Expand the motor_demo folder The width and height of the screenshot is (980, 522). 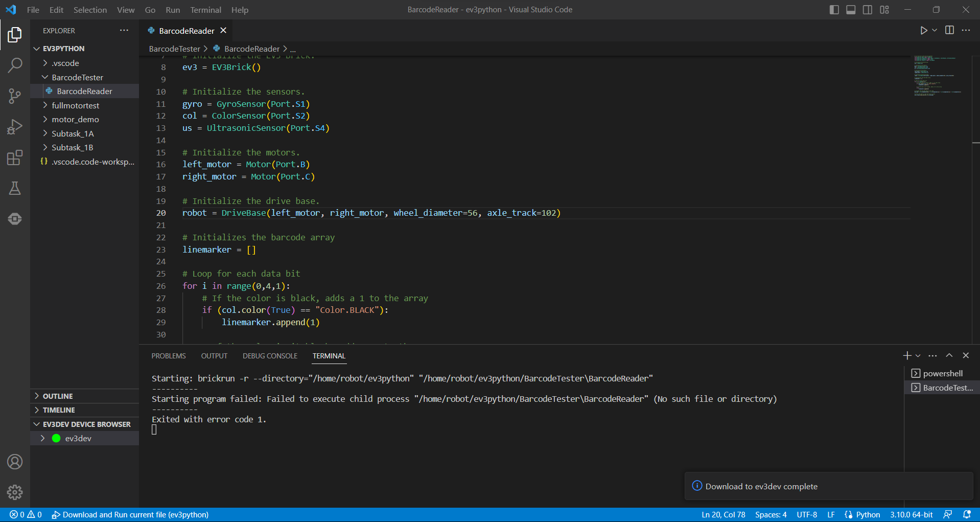[84, 119]
